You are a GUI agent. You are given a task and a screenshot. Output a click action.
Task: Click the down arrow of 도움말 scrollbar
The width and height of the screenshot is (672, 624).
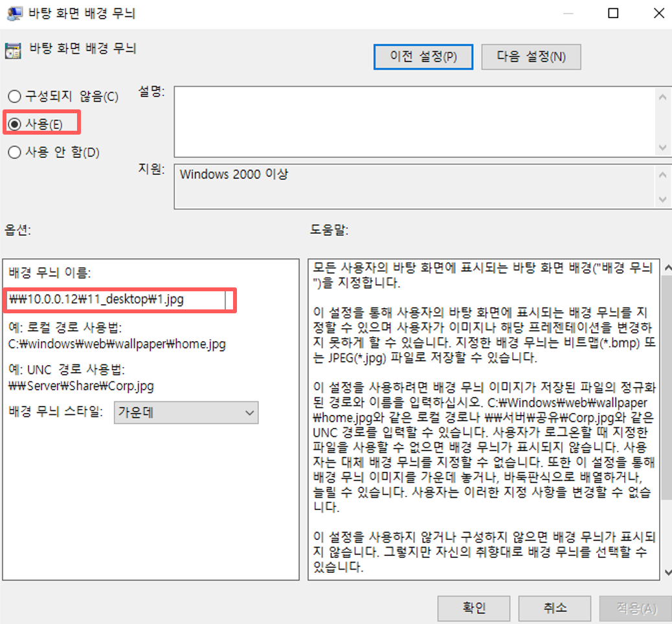tap(667, 572)
